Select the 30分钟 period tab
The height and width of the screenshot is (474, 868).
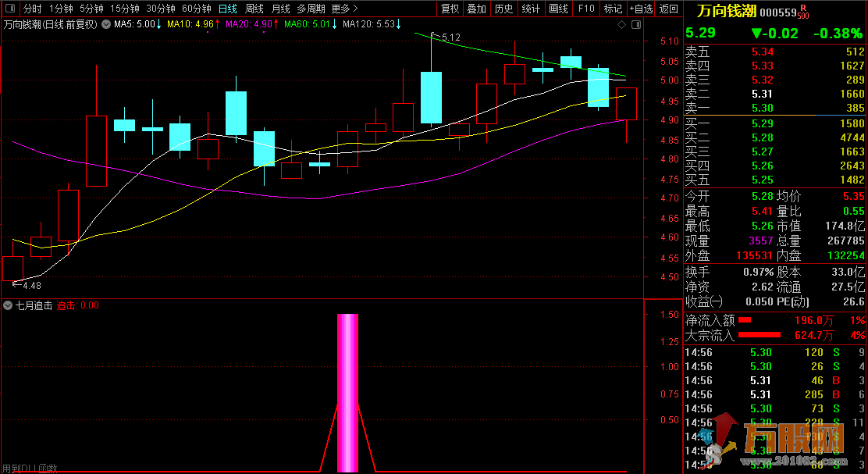(161, 9)
